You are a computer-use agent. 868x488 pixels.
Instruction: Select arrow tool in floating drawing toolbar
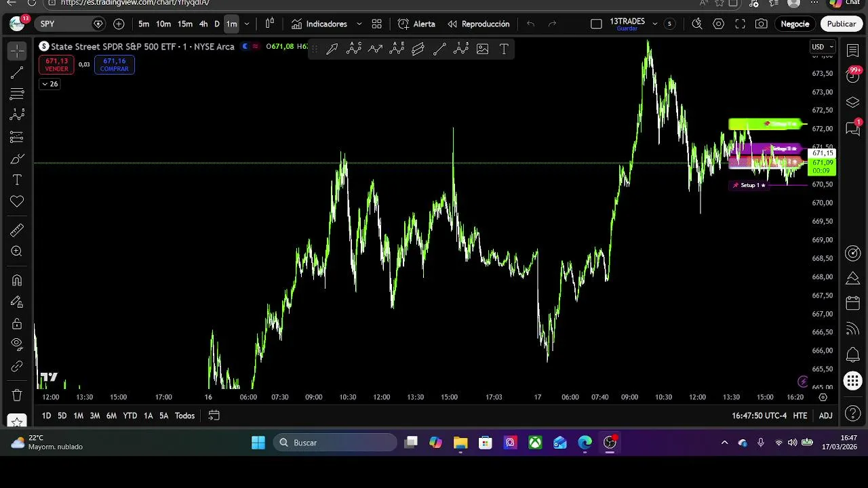[332, 49]
